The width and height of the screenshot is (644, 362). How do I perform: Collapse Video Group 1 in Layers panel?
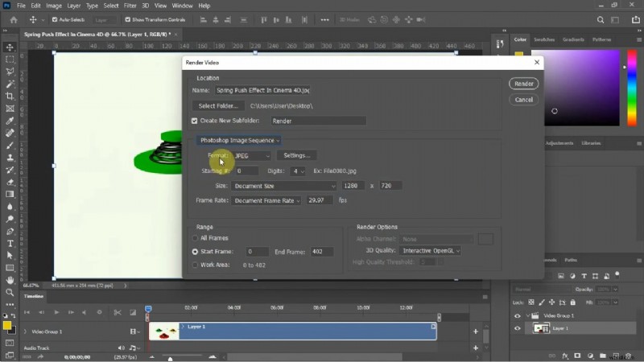point(528,315)
